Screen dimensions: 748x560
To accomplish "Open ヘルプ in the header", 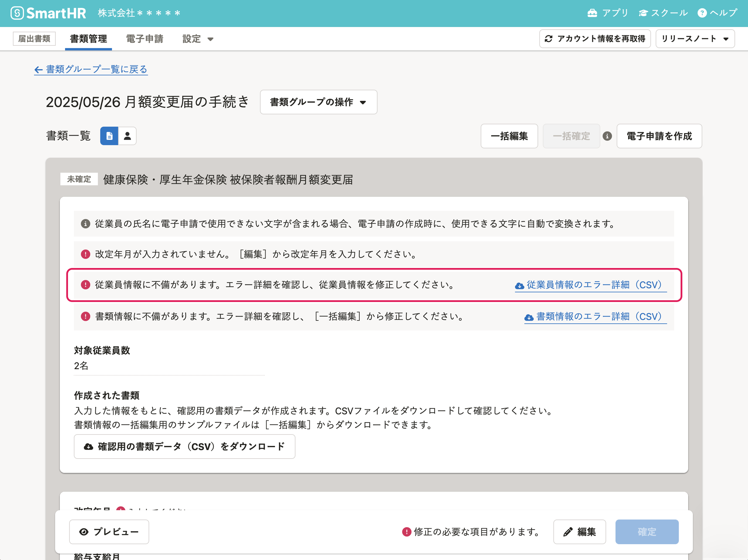I will tap(717, 13).
